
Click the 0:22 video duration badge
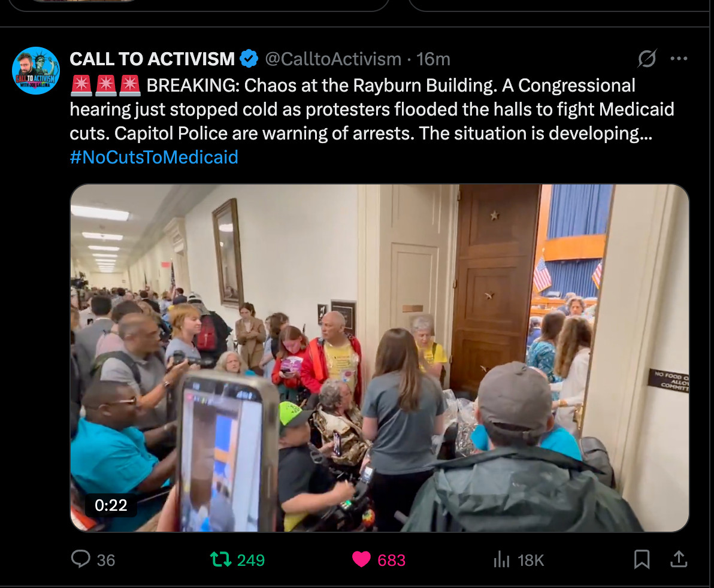pos(111,505)
